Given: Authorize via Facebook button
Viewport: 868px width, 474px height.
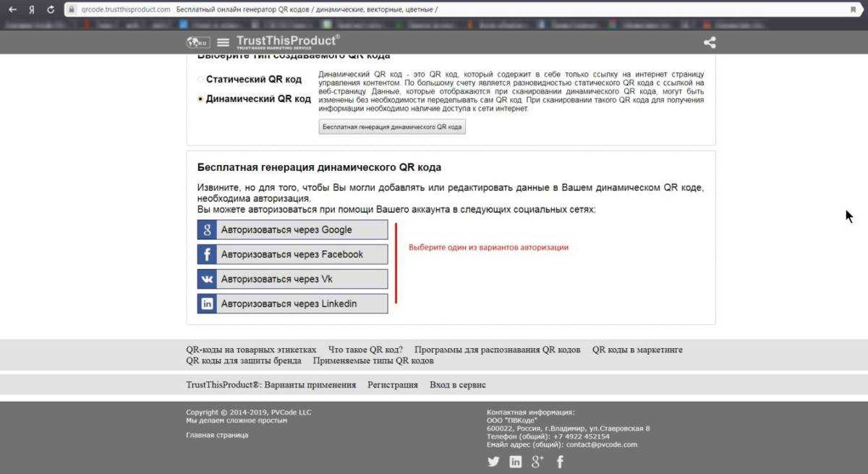Looking at the screenshot, I should tap(292, 254).
